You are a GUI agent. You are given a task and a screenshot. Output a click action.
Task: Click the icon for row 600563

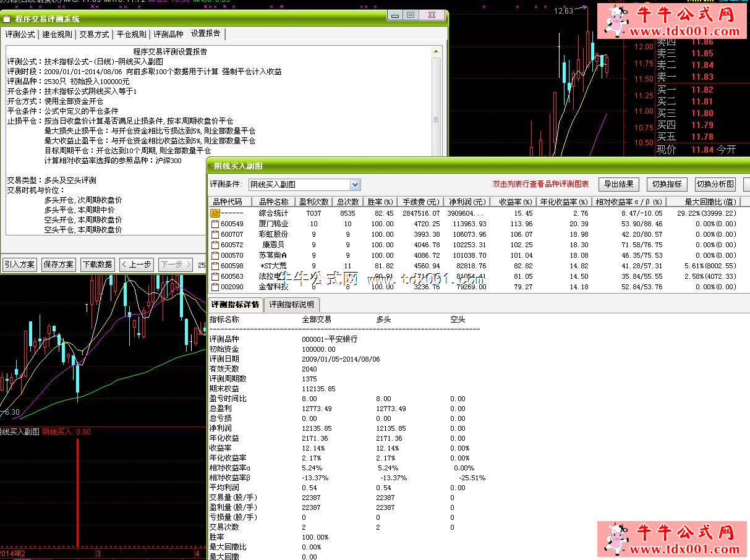(x=215, y=276)
